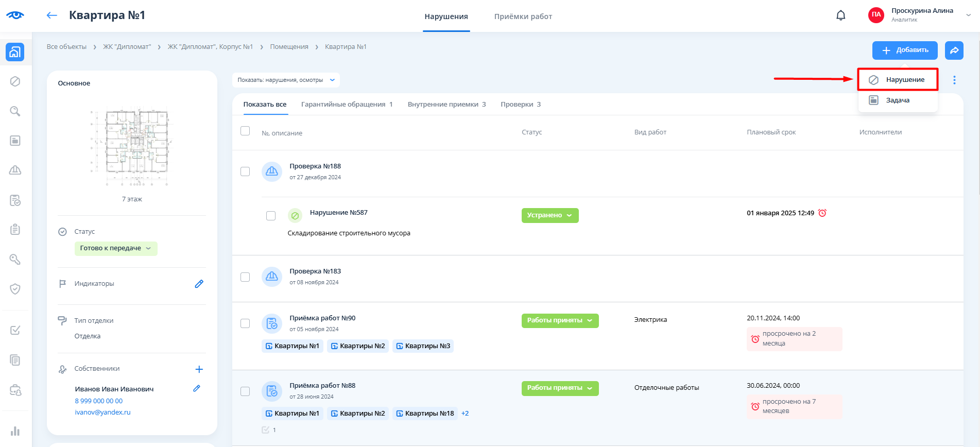Click the search magnifier icon in sidebar
The height and width of the screenshot is (447, 980).
(x=15, y=111)
